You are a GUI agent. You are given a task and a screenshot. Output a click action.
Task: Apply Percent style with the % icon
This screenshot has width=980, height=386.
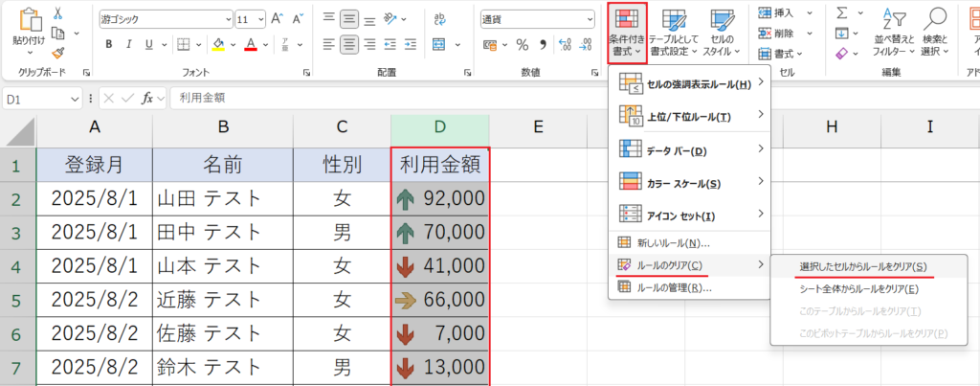tap(522, 44)
